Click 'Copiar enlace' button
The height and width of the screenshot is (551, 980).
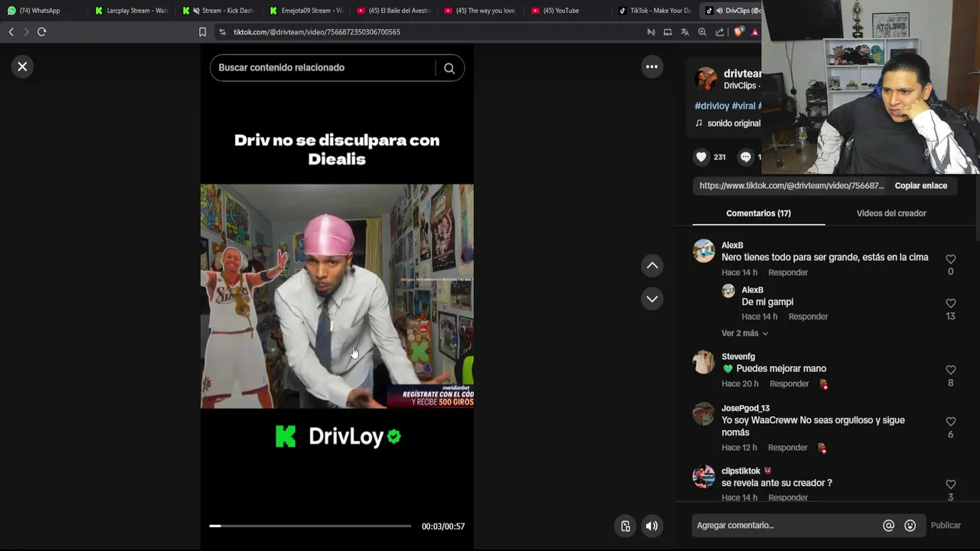[x=921, y=186]
